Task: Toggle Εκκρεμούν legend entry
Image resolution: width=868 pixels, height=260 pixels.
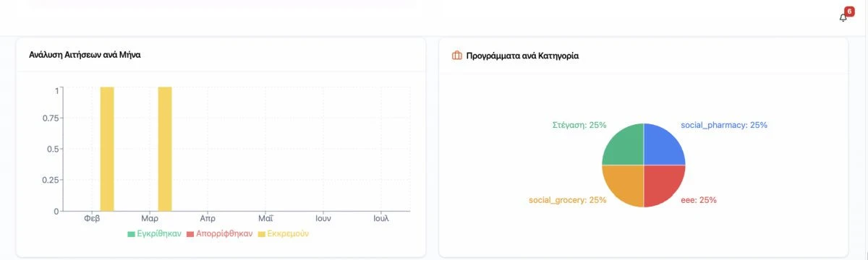Action: tap(283, 234)
